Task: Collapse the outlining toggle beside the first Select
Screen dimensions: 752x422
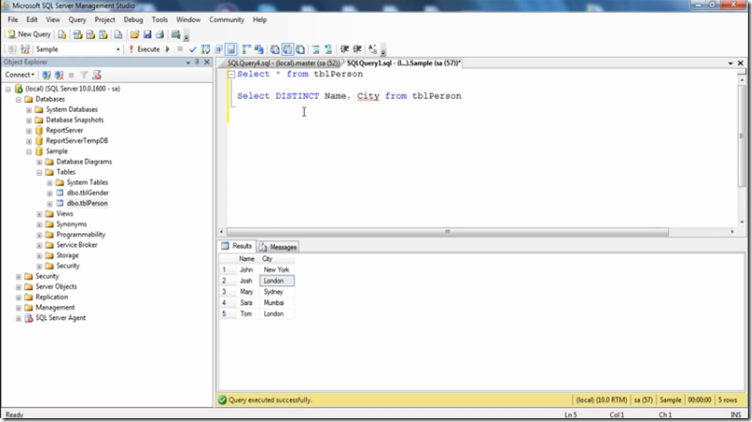Action: coord(231,74)
